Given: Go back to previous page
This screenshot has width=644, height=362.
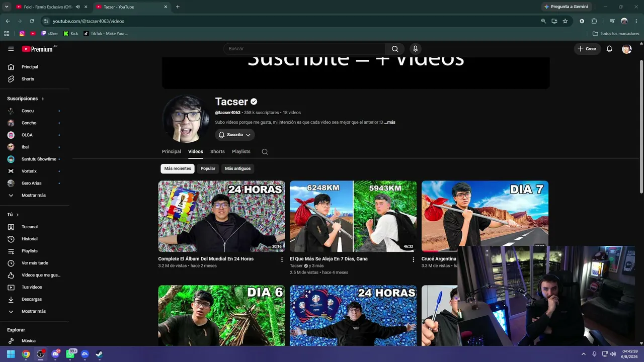Looking at the screenshot, I should tap(8, 21).
